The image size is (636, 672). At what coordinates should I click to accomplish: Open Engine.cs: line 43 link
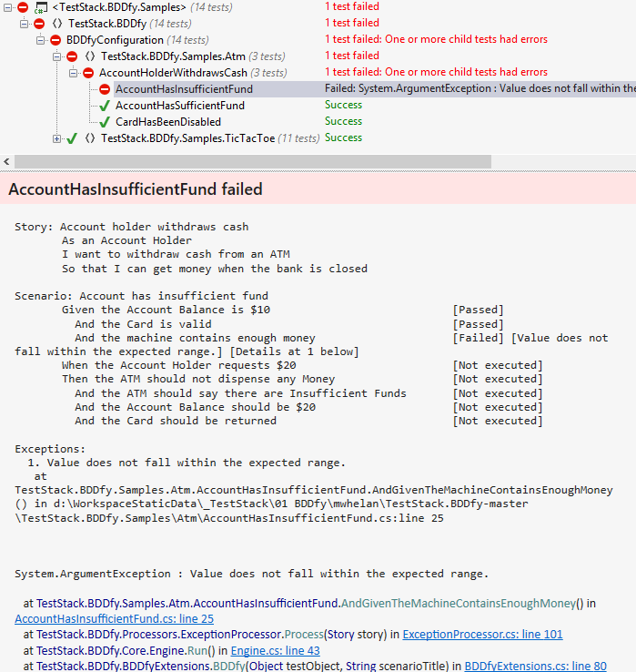pyautogui.click(x=276, y=650)
